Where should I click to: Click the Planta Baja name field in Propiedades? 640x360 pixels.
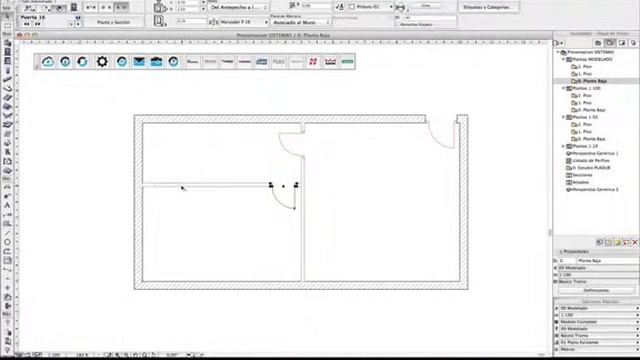[x=607, y=260]
